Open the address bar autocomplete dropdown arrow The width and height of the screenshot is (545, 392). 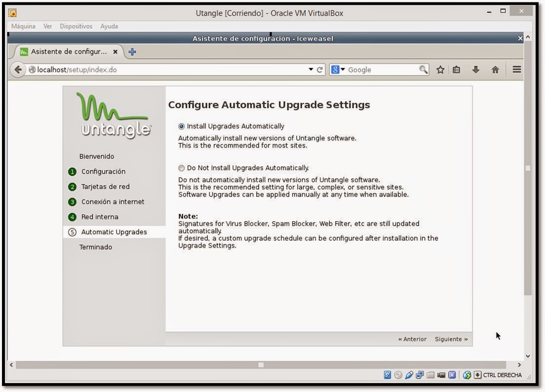310,70
